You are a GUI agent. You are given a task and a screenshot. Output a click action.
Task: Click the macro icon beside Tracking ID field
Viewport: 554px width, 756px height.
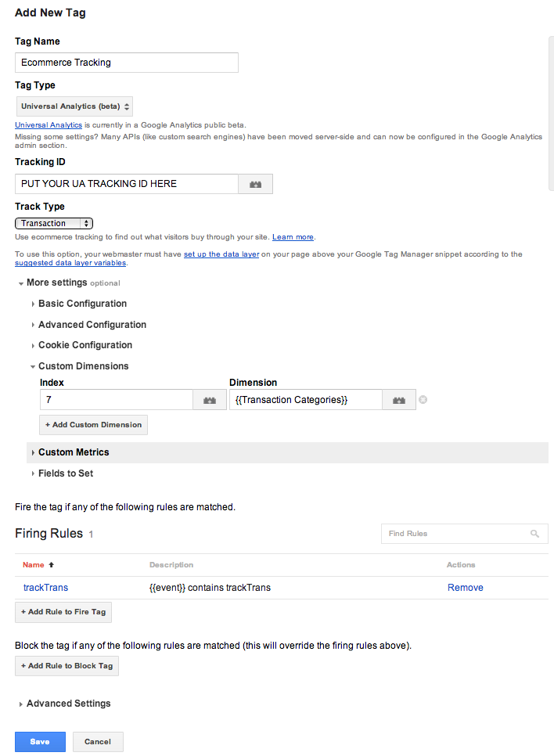256,184
